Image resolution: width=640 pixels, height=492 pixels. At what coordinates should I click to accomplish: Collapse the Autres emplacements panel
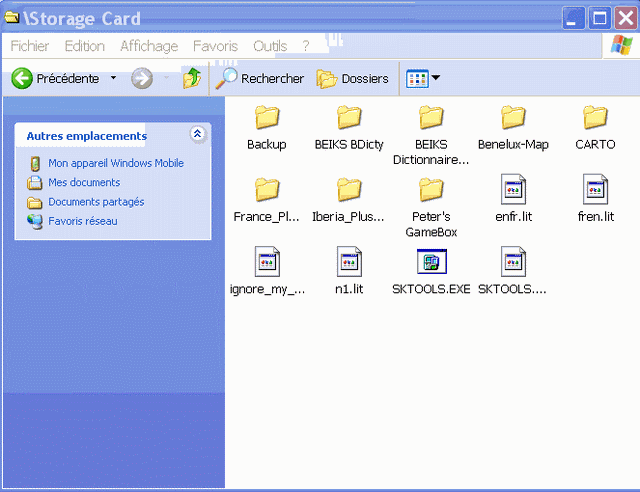pyautogui.click(x=197, y=134)
